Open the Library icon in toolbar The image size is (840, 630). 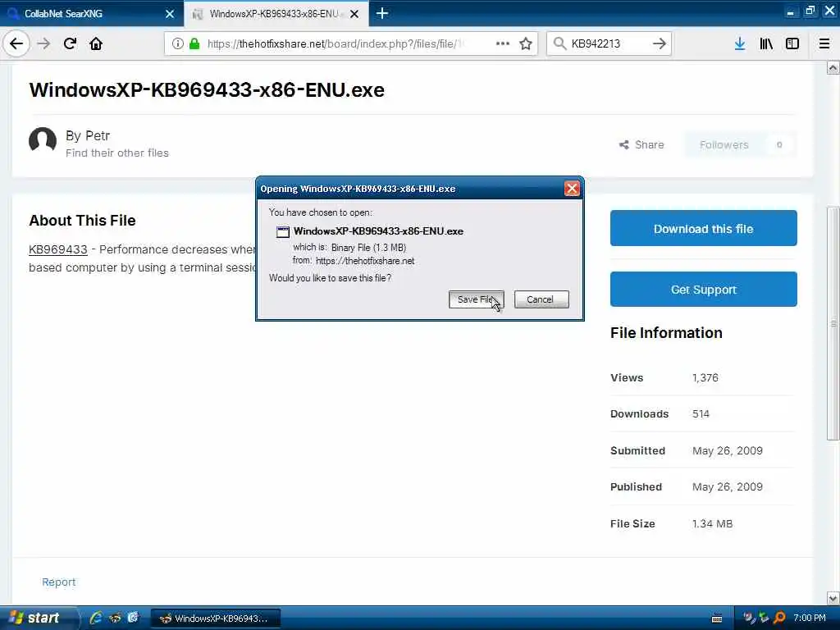click(766, 44)
